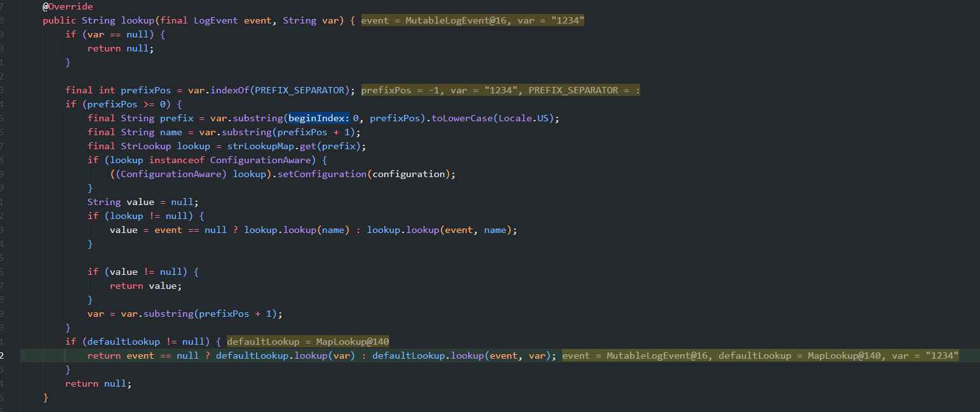The image size is (980, 412).
Task: Click the defaultLookup = MapLookup@140 inline hint
Action: coord(308,342)
